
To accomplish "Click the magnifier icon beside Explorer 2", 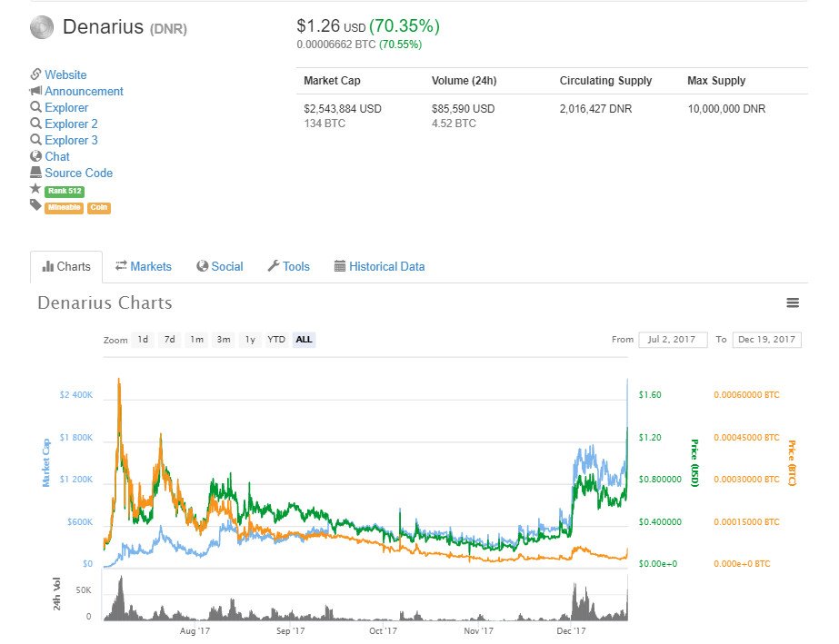I will coord(35,124).
